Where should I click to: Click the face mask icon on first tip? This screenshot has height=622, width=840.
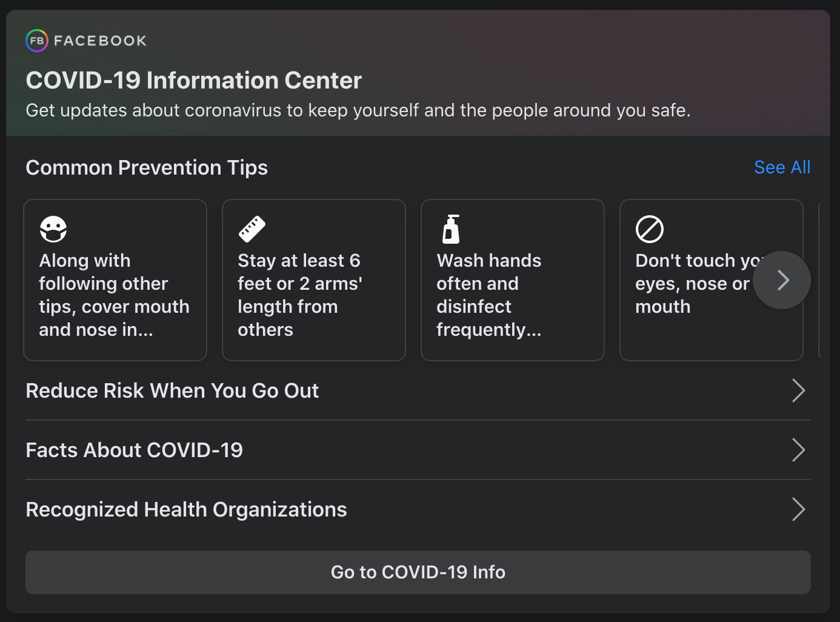[x=53, y=229]
